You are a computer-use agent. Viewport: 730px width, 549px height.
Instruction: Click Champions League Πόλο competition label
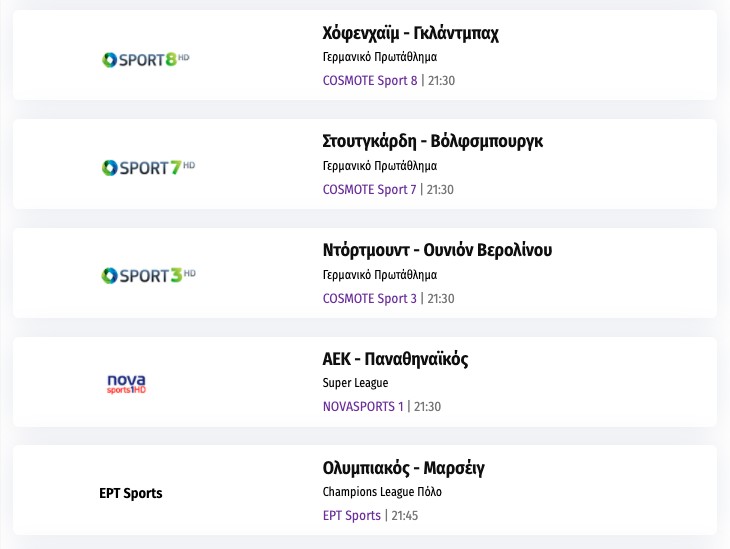point(382,492)
